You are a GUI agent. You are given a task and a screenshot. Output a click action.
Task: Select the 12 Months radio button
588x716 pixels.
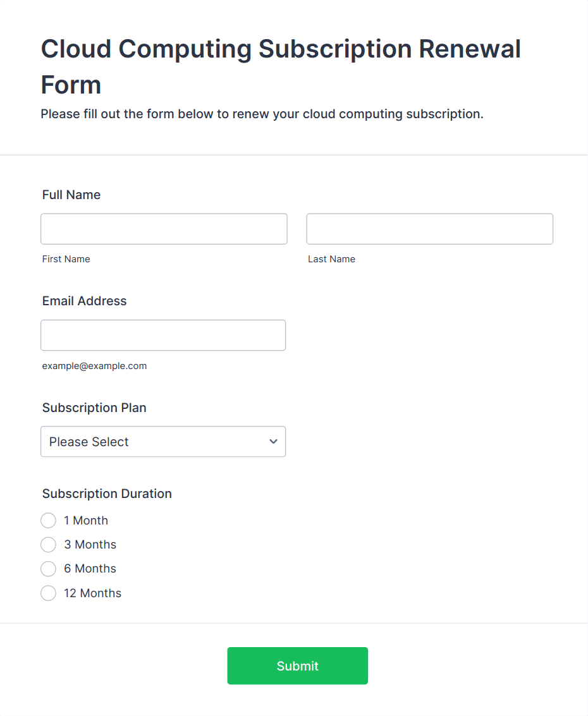pyautogui.click(x=49, y=593)
